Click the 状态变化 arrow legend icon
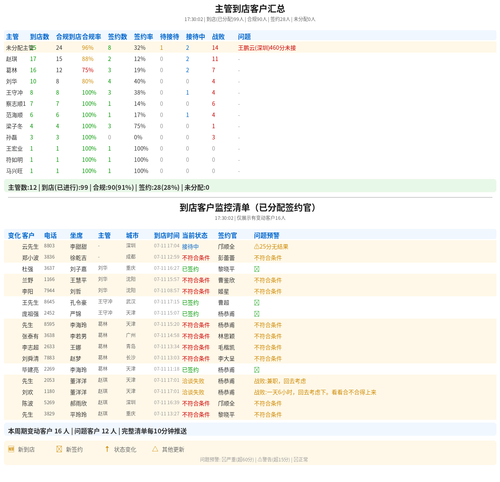The height and width of the screenshot is (482, 500). (x=107, y=449)
